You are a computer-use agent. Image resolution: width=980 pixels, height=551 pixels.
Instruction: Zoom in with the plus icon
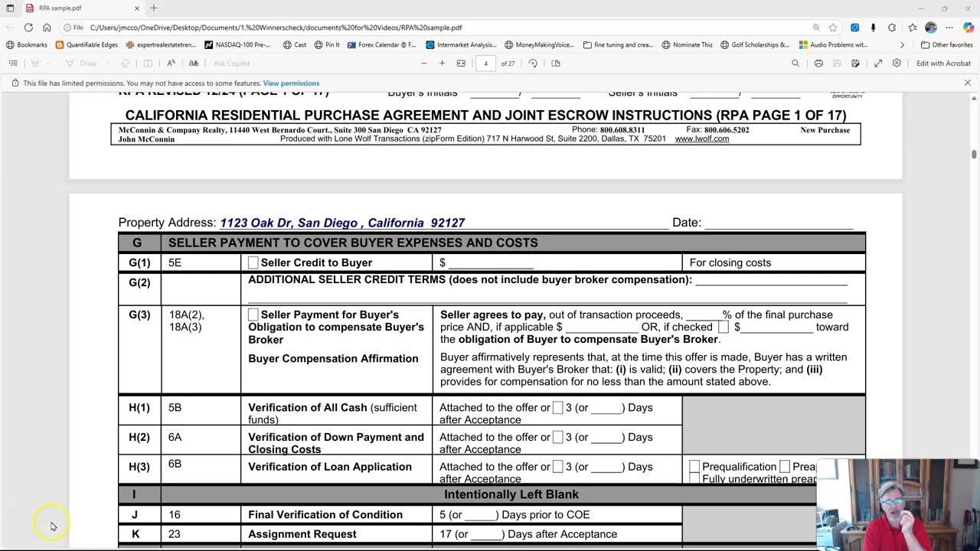coord(442,64)
